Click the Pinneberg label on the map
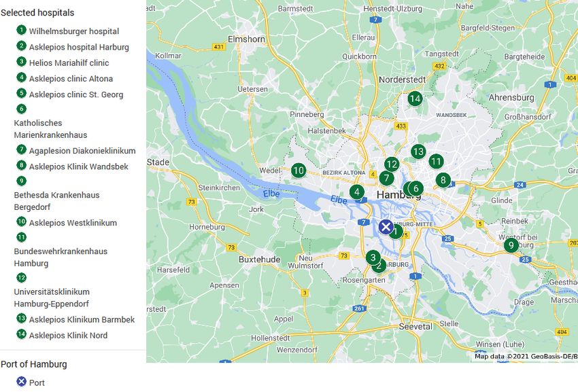The image size is (578, 392). click(x=307, y=114)
